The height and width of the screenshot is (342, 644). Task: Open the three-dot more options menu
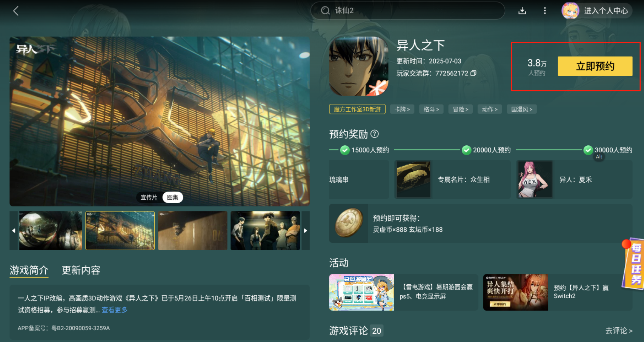(x=545, y=11)
